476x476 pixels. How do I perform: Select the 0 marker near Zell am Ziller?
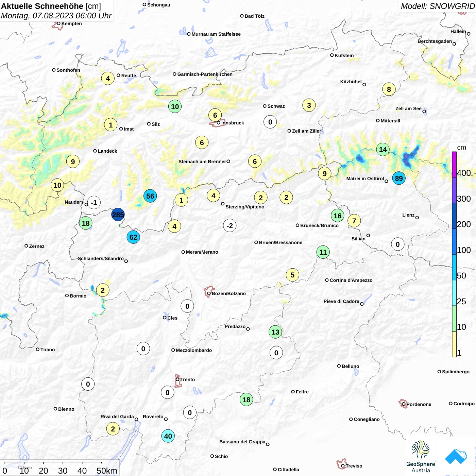(270, 122)
